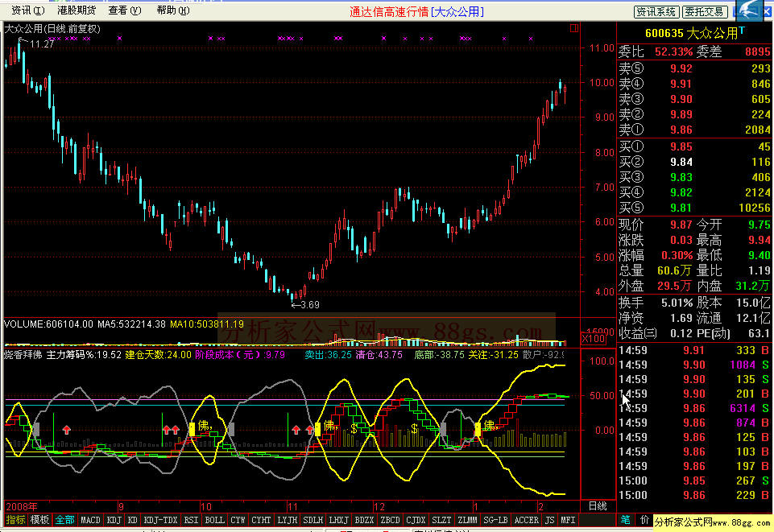Select the 模板 tab
Screen dimensions: 774x532
[x=39, y=520]
